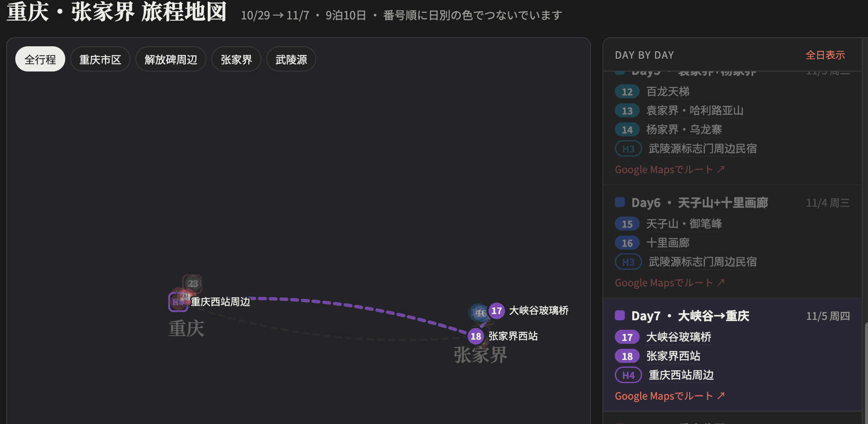
Task: Open the 武陵源 map tab
Action: coord(291,60)
